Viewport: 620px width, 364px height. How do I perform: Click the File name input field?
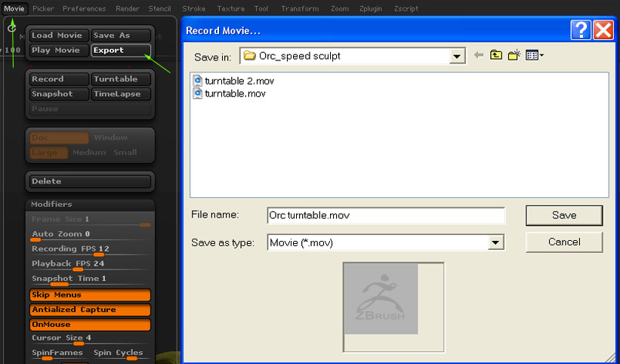point(386,215)
